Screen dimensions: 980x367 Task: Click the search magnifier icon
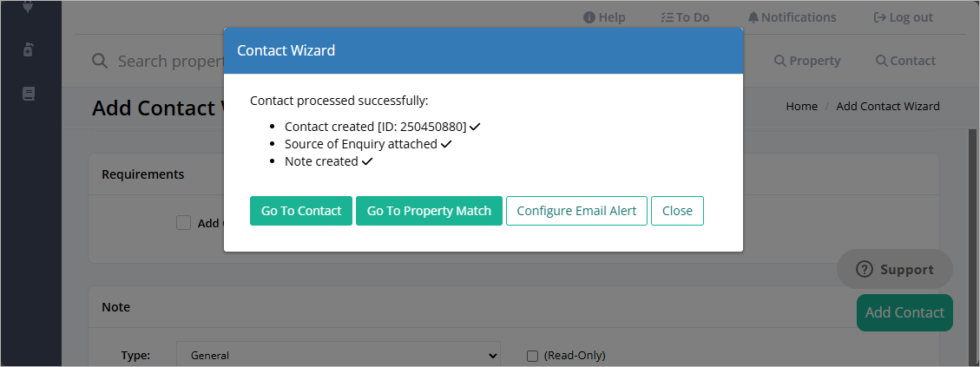pyautogui.click(x=99, y=61)
